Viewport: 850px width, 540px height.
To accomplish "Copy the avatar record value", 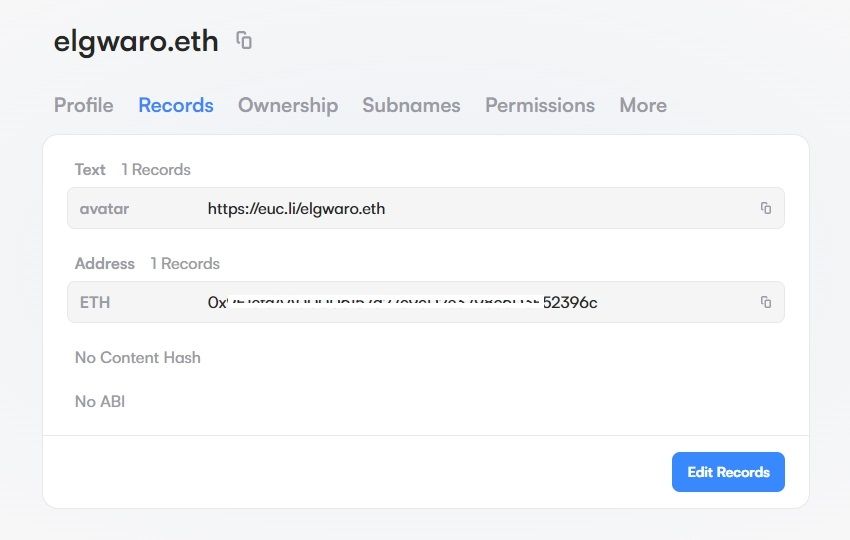I will tap(766, 208).
